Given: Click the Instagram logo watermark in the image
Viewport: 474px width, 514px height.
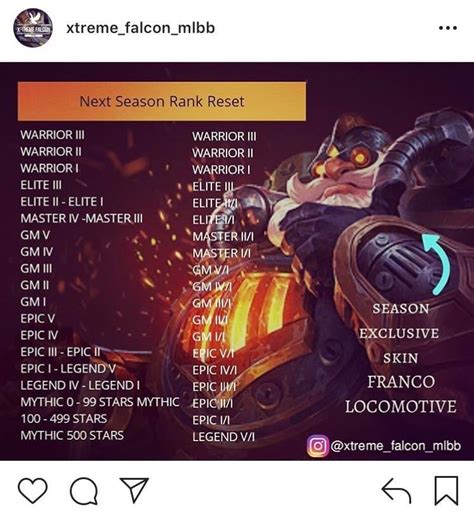Looking at the screenshot, I should [317, 446].
